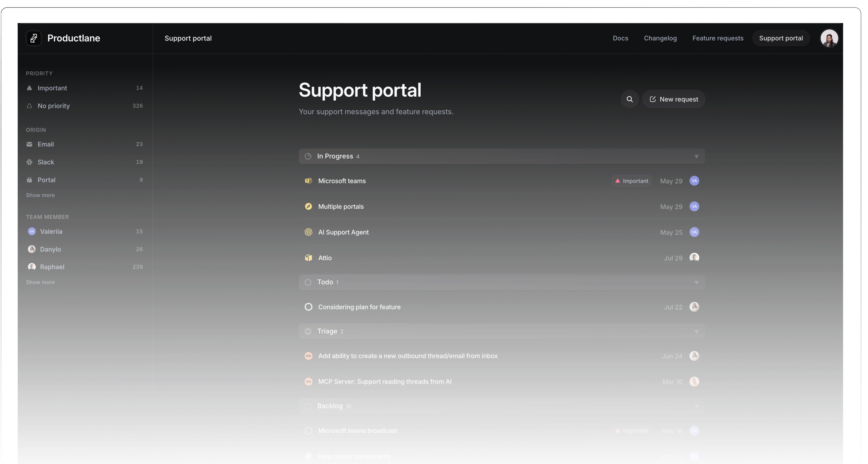This screenshot has height=464, width=868.
Task: Click the AI Support Agent OpenAI icon
Action: point(308,232)
